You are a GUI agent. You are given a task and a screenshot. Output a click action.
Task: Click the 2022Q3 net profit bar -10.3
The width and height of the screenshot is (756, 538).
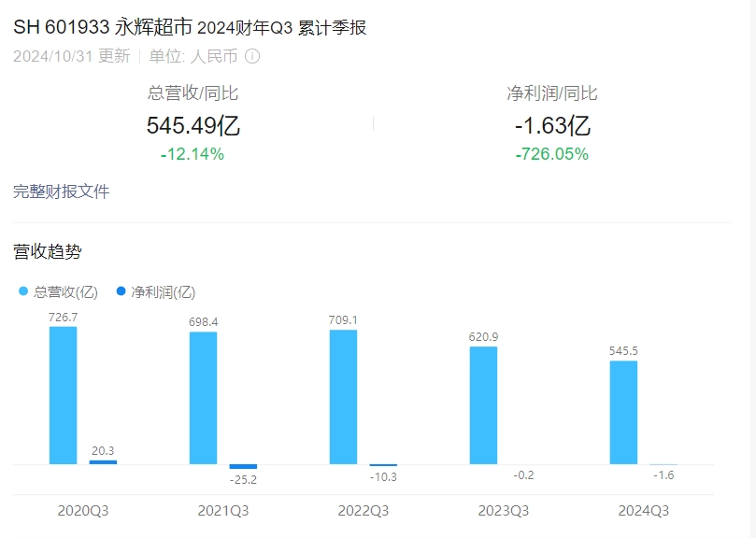tap(383, 465)
